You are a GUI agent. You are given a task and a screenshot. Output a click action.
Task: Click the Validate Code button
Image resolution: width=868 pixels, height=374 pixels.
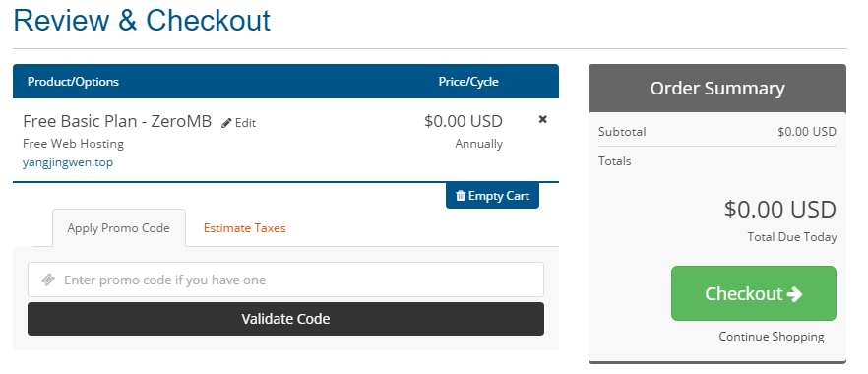(285, 319)
